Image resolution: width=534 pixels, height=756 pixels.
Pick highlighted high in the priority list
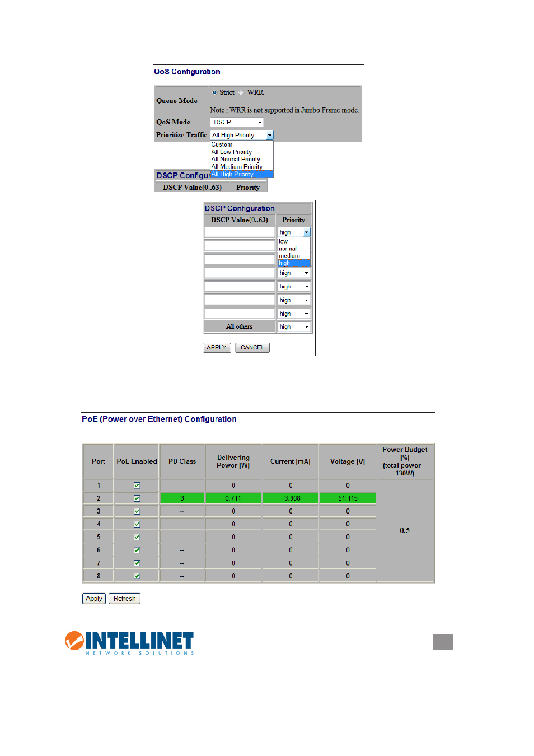click(294, 263)
